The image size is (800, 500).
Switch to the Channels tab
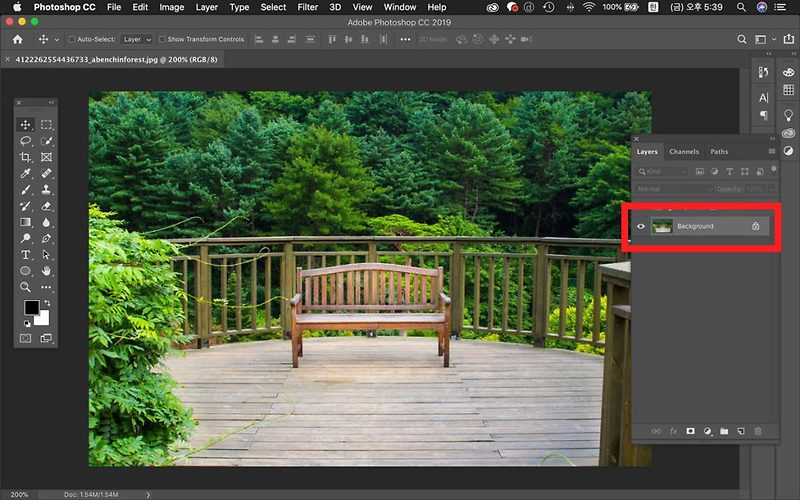click(684, 152)
